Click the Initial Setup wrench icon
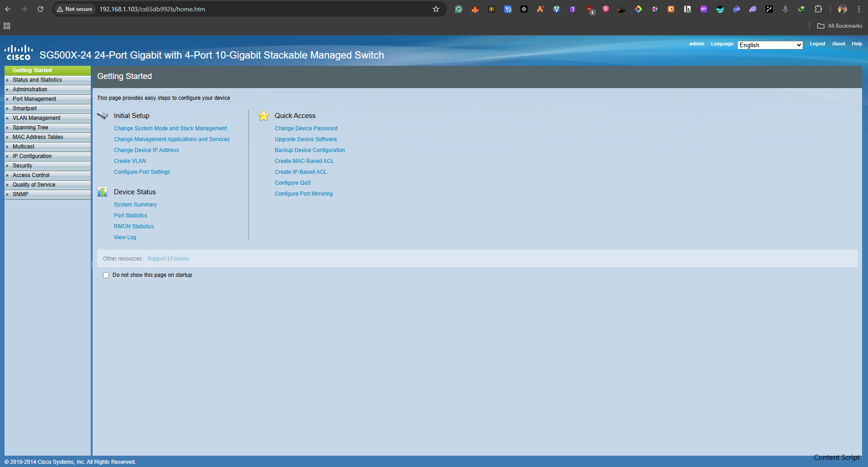868x467 pixels. coord(103,115)
